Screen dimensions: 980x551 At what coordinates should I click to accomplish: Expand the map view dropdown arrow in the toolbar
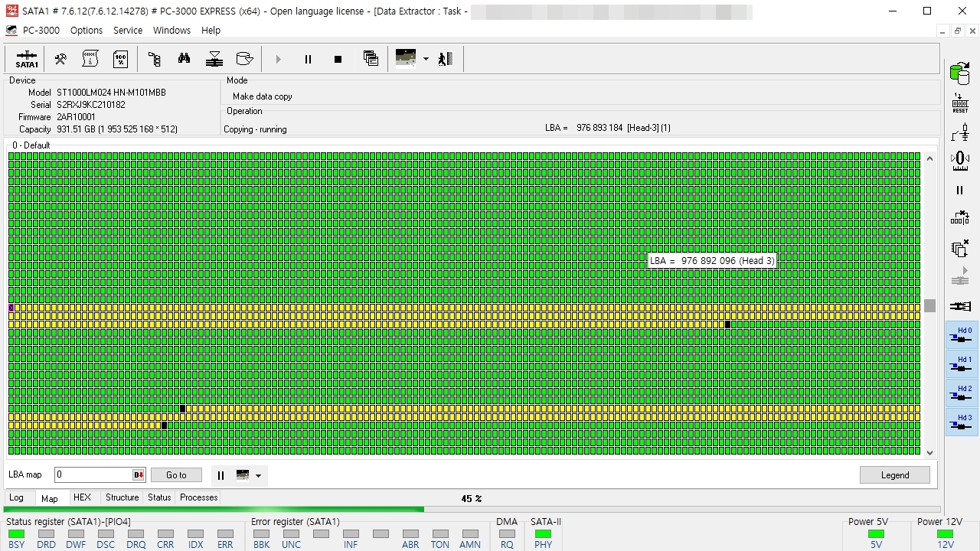[x=426, y=59]
